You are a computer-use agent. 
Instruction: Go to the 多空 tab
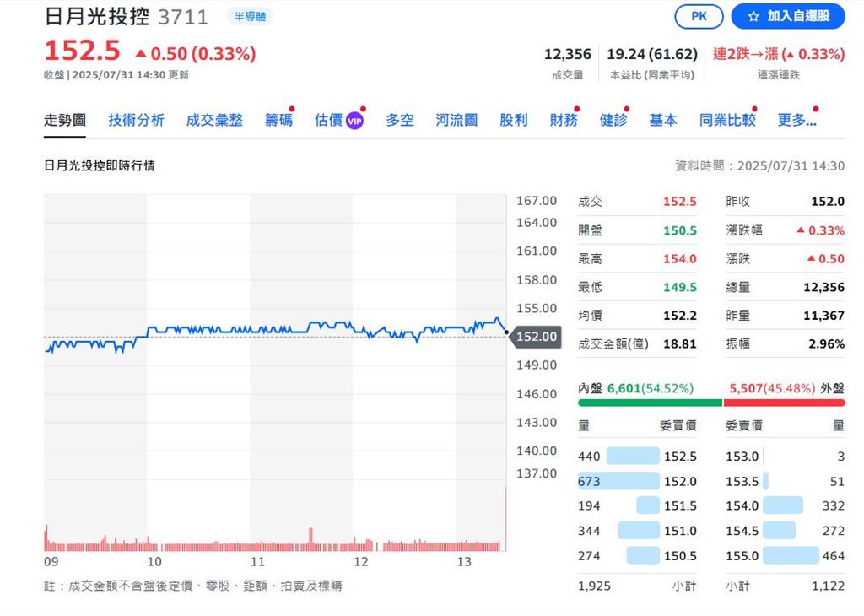click(400, 120)
